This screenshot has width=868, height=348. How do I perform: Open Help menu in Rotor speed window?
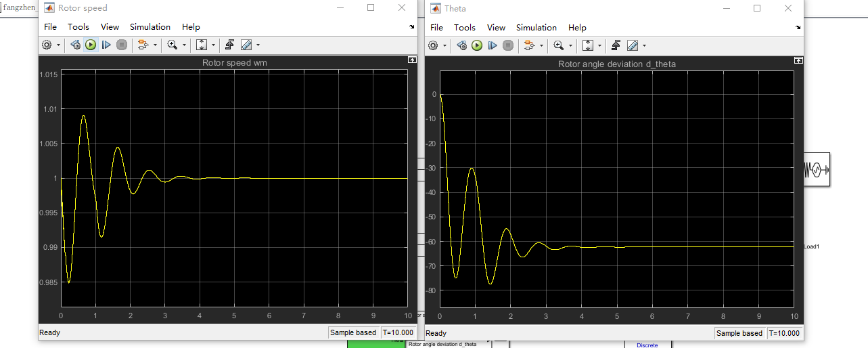coord(191,27)
